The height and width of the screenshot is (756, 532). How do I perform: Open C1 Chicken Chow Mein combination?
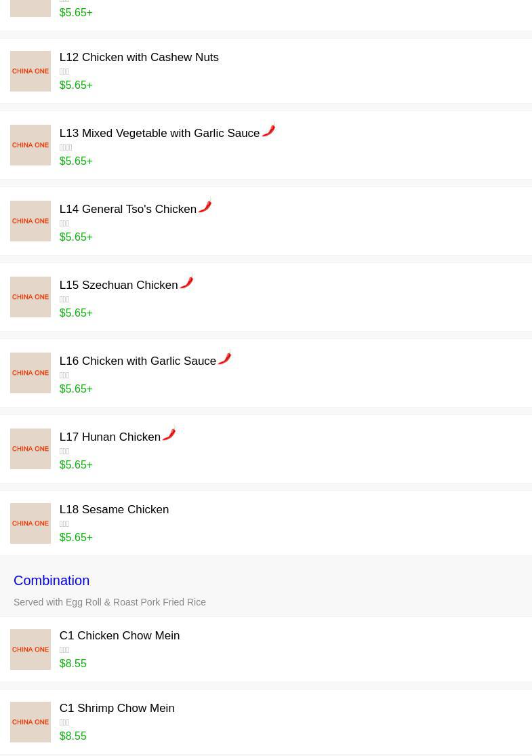(x=119, y=636)
